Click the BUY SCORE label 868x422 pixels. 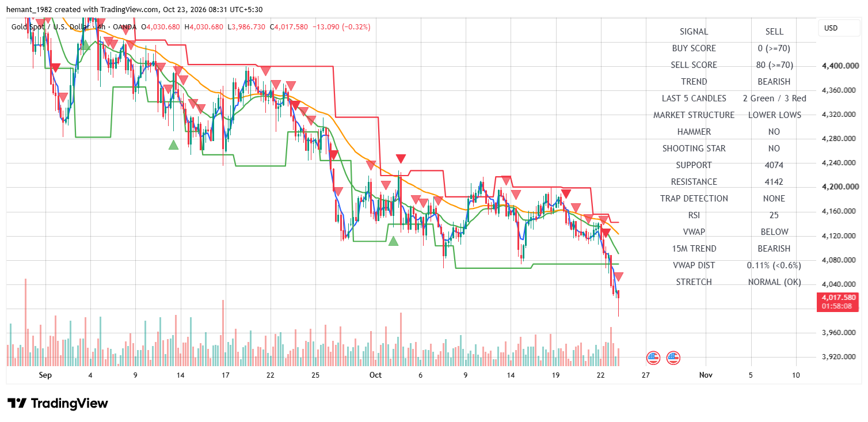pyautogui.click(x=694, y=48)
